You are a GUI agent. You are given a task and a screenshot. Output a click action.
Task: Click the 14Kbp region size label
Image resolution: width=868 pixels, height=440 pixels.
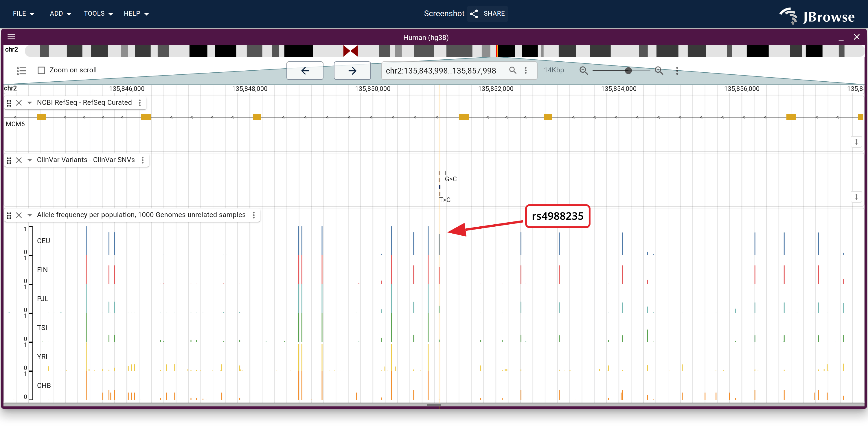point(553,70)
